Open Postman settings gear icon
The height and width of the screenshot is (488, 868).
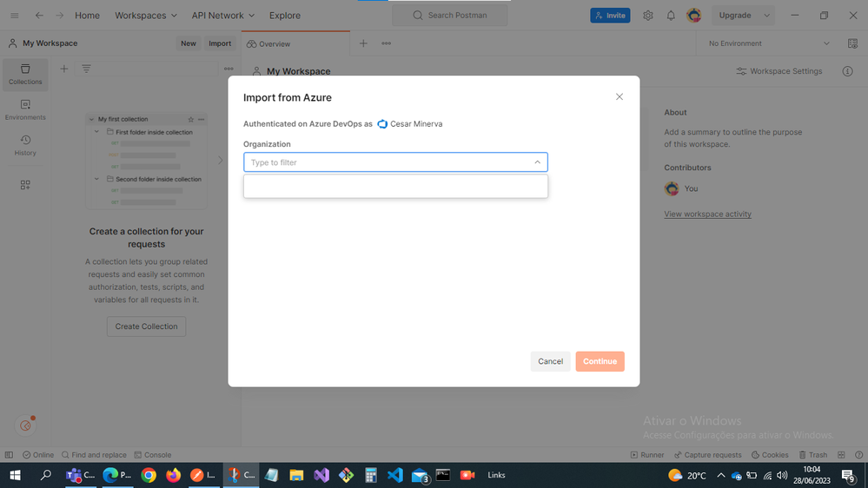click(647, 16)
